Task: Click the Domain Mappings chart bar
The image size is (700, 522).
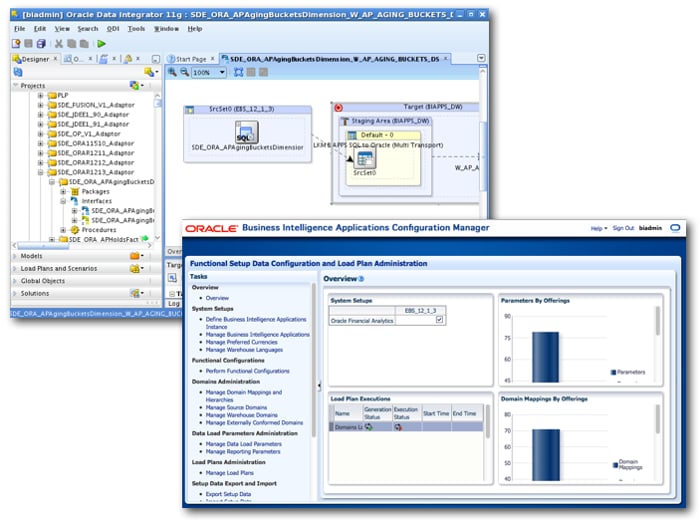Action: (x=546, y=455)
